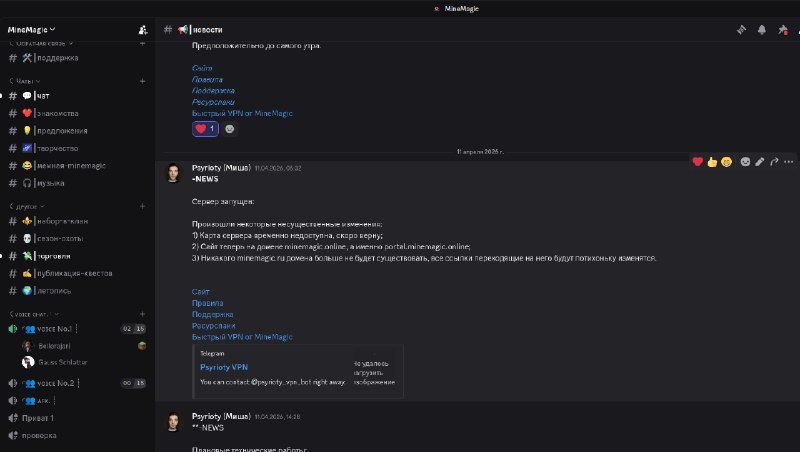Open the творчество channel
Viewport: 800px width, 452px height.
77,148
